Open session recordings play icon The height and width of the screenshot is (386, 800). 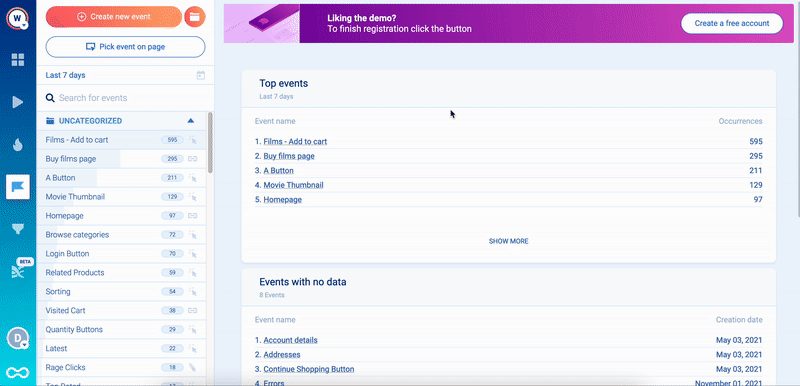click(18, 102)
